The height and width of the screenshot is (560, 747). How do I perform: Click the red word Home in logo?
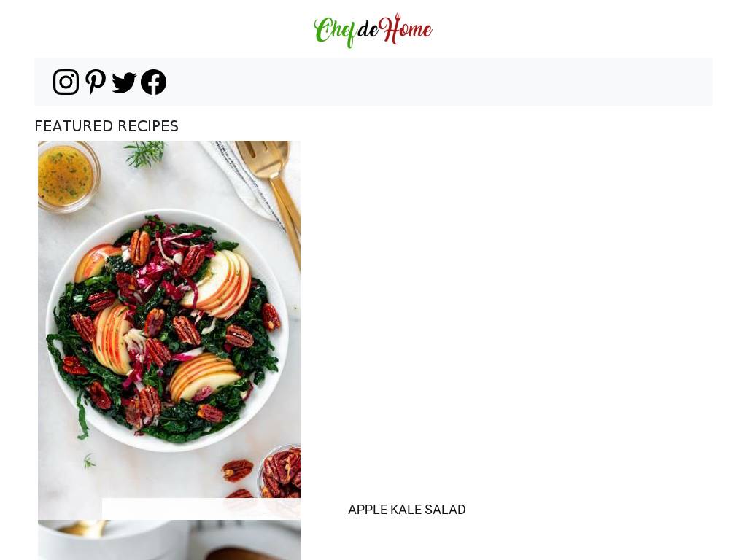[x=406, y=29]
